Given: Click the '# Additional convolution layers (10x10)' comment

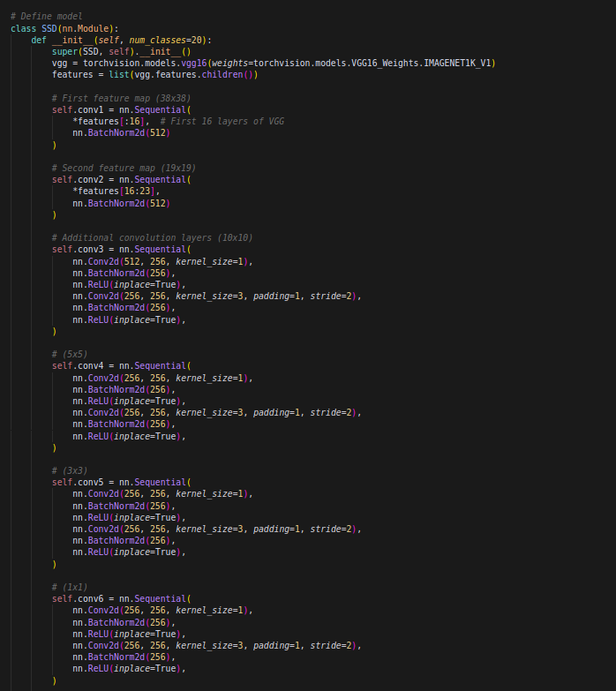Looking at the screenshot, I should 153,237.
